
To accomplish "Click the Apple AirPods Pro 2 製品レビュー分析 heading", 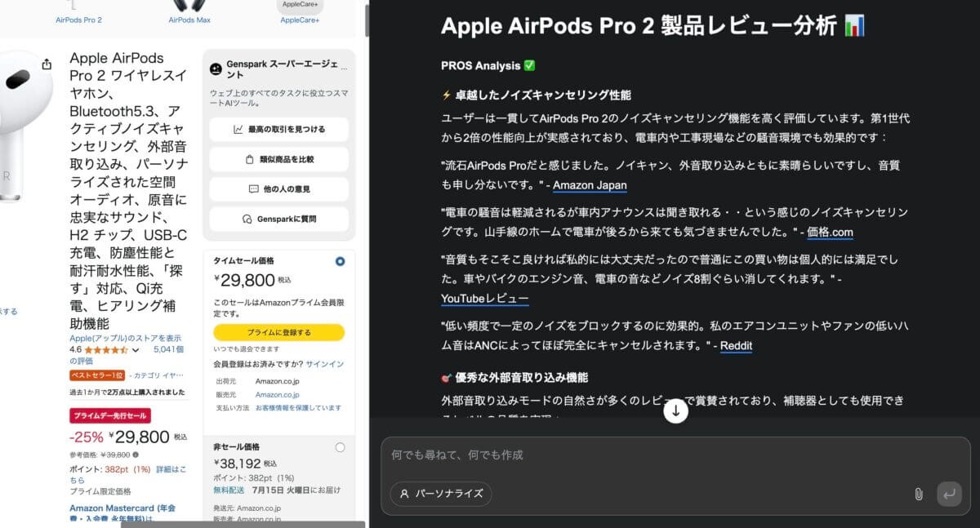I will (653, 25).
